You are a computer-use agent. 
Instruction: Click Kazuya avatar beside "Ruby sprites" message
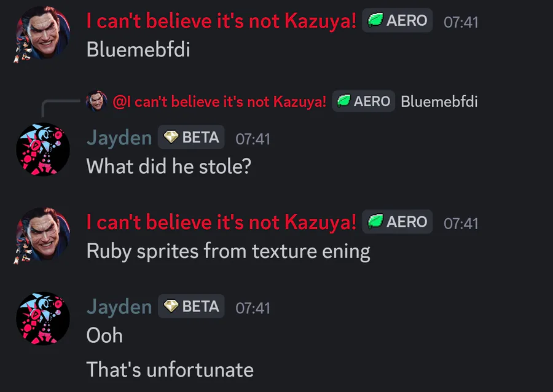point(42,235)
